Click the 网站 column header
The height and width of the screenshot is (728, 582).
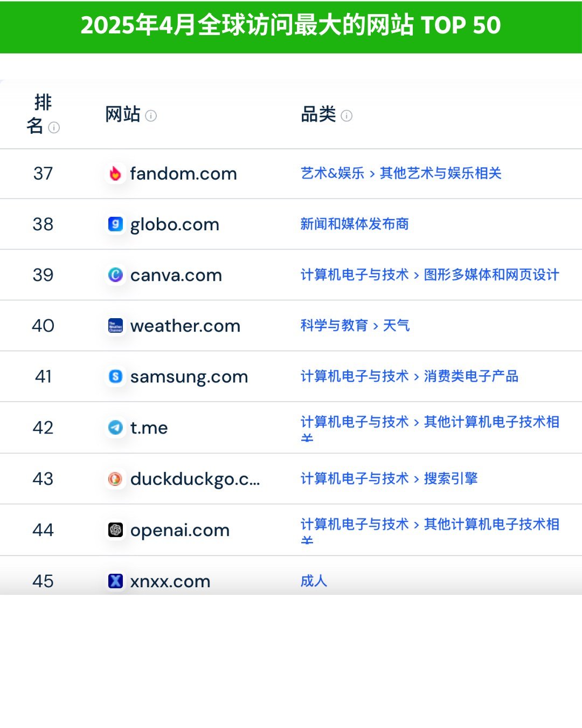(123, 115)
